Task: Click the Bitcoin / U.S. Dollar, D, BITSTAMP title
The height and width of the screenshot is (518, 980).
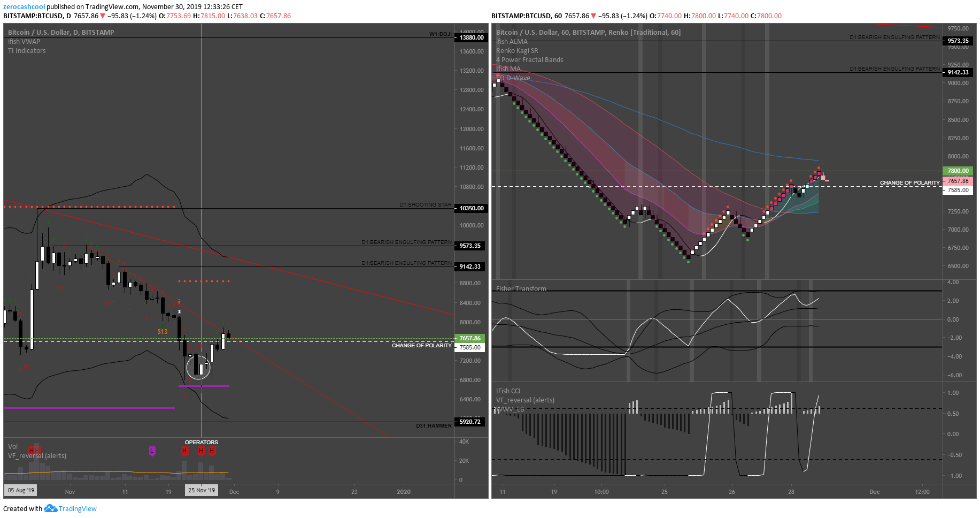Action: (x=61, y=32)
